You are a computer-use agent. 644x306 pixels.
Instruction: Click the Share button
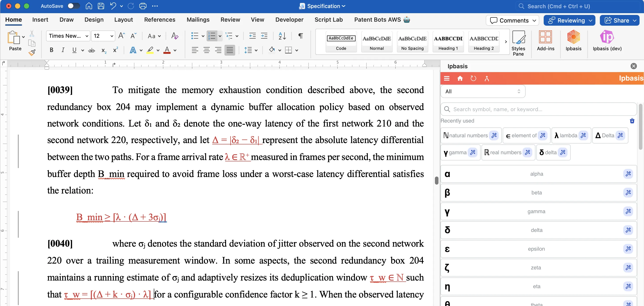(619, 20)
